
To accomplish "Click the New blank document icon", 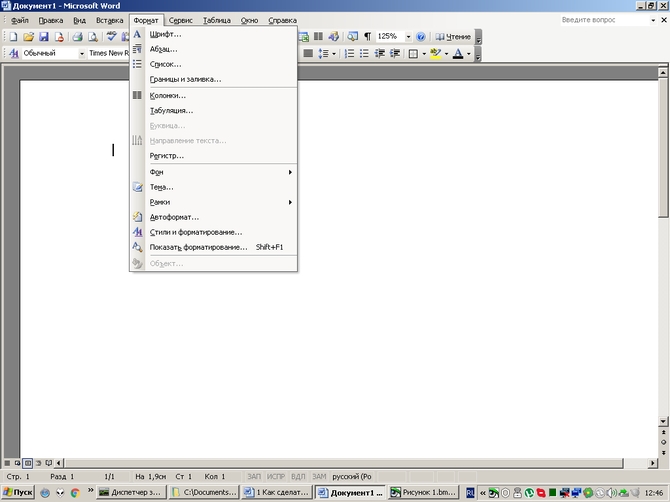I will (13, 36).
